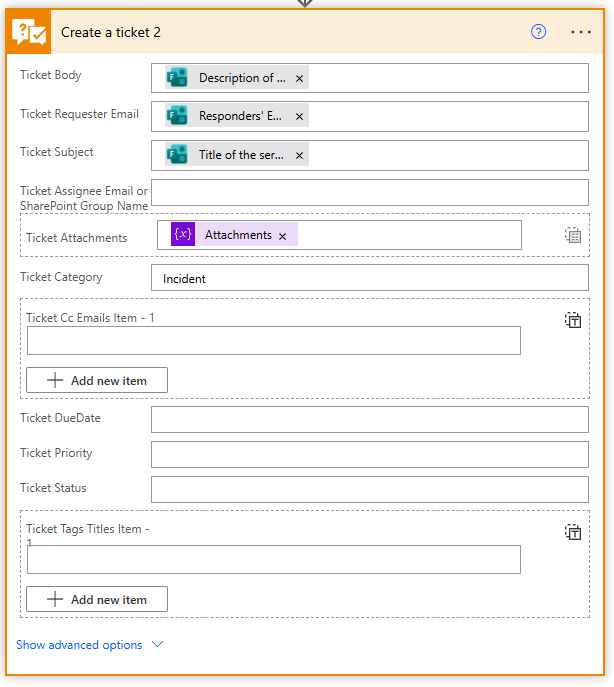The height and width of the screenshot is (687, 614).
Task: Click the purple variable icon on Attachments
Action: 182,235
